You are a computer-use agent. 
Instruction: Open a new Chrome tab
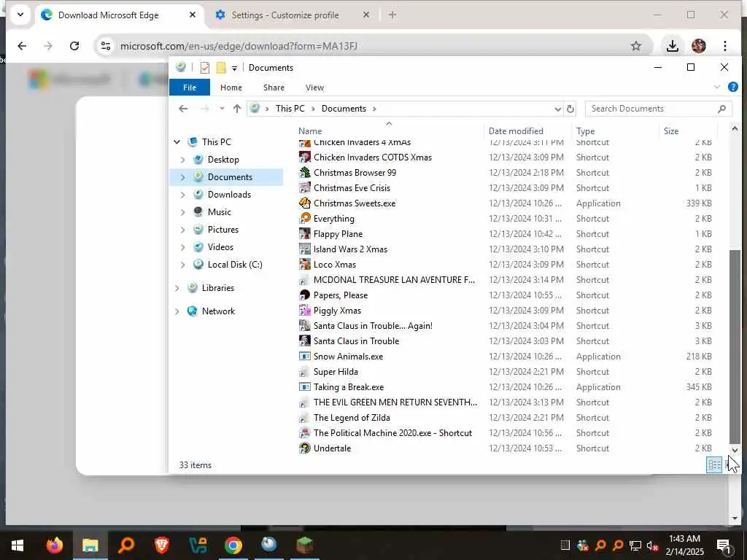[392, 15]
